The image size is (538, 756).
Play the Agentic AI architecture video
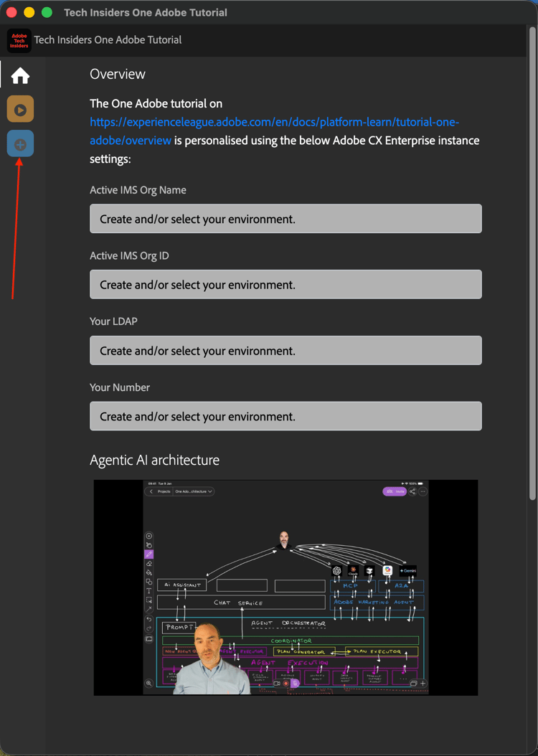coord(286,587)
